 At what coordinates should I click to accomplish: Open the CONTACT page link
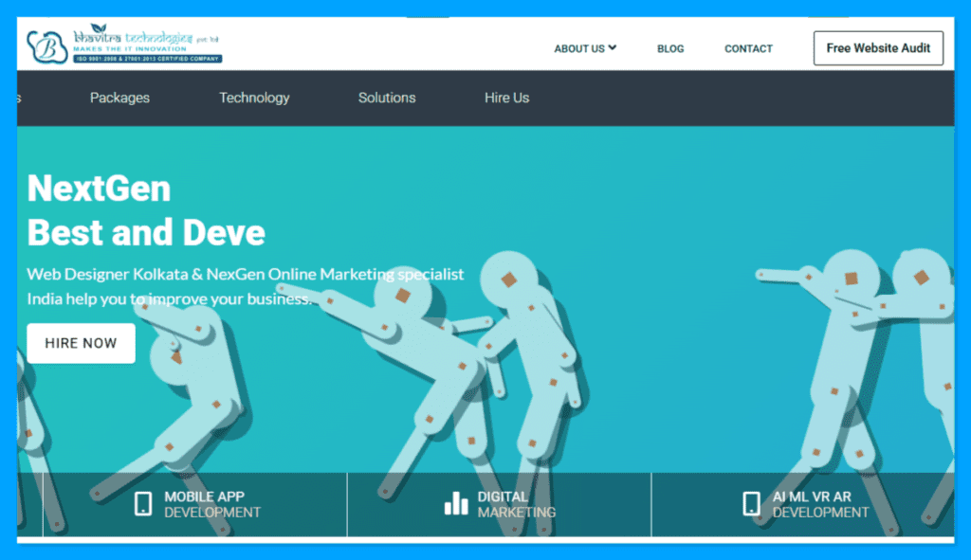pyautogui.click(x=748, y=48)
